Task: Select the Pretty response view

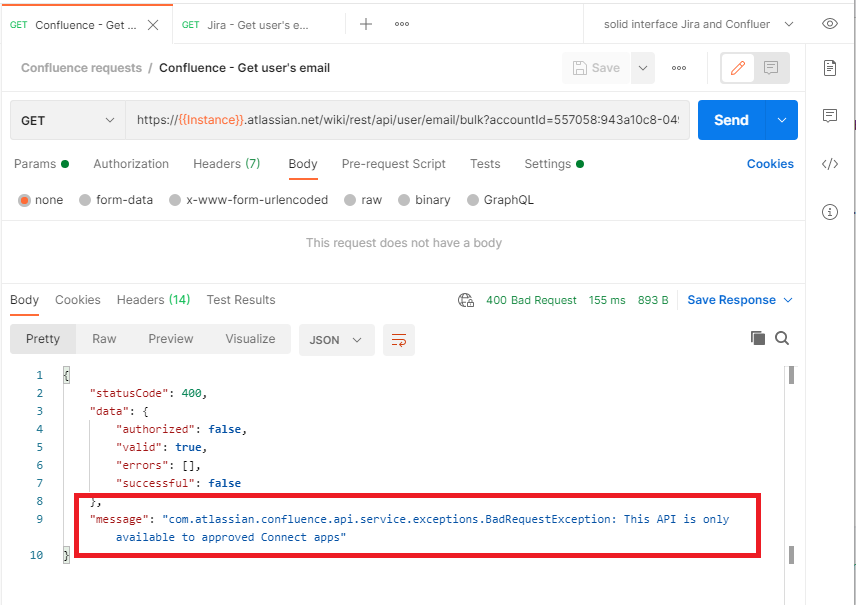Action: click(x=43, y=339)
